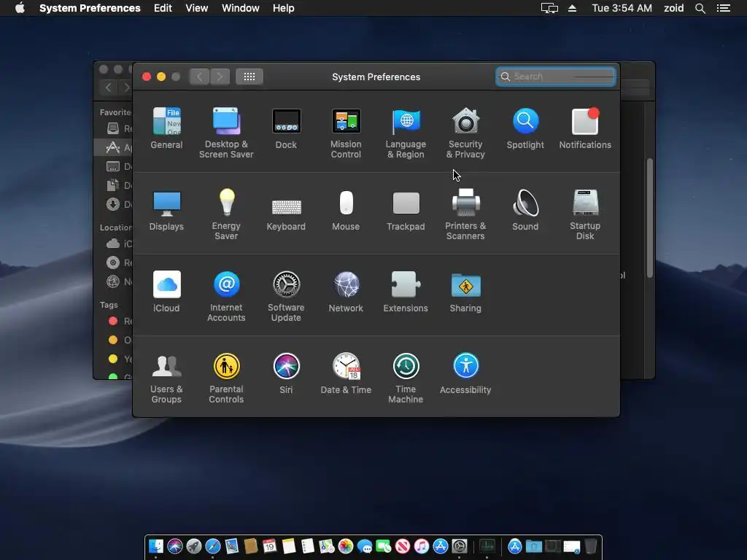
Task: Open the Help menu
Action: pos(284,8)
